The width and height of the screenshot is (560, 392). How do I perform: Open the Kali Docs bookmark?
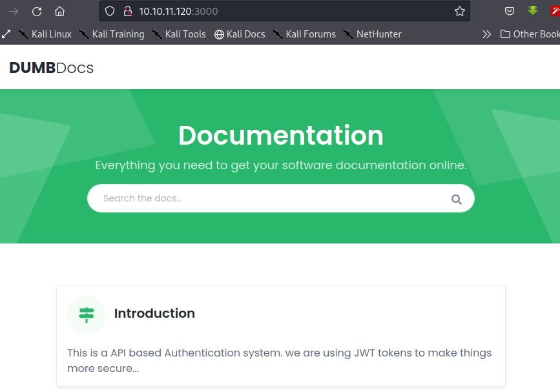click(240, 34)
